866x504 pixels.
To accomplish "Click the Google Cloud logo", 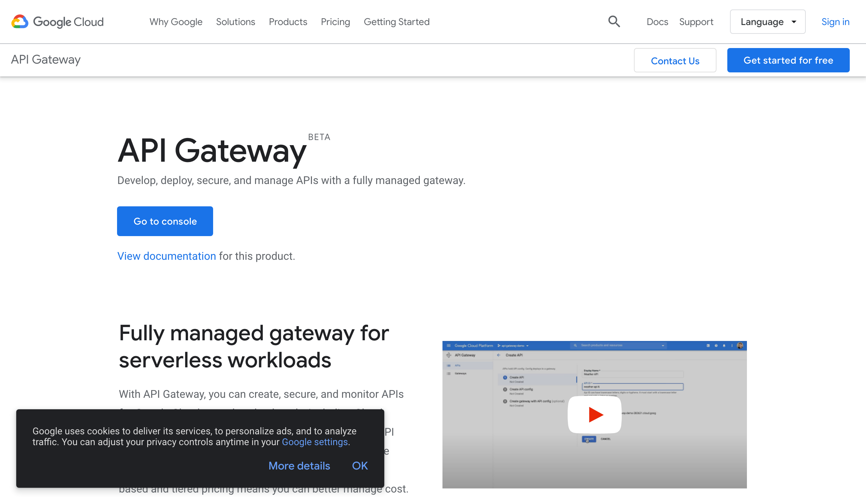I will 58,22.
